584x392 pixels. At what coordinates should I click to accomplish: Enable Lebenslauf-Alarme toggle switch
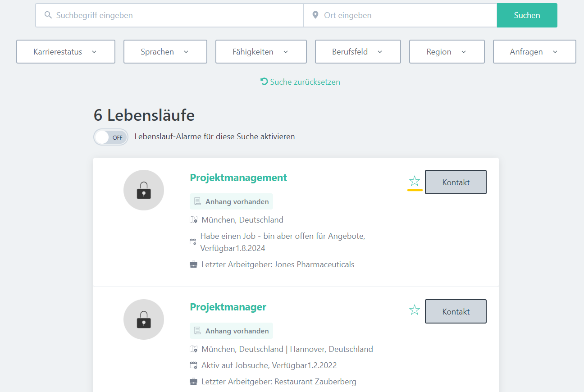(111, 137)
